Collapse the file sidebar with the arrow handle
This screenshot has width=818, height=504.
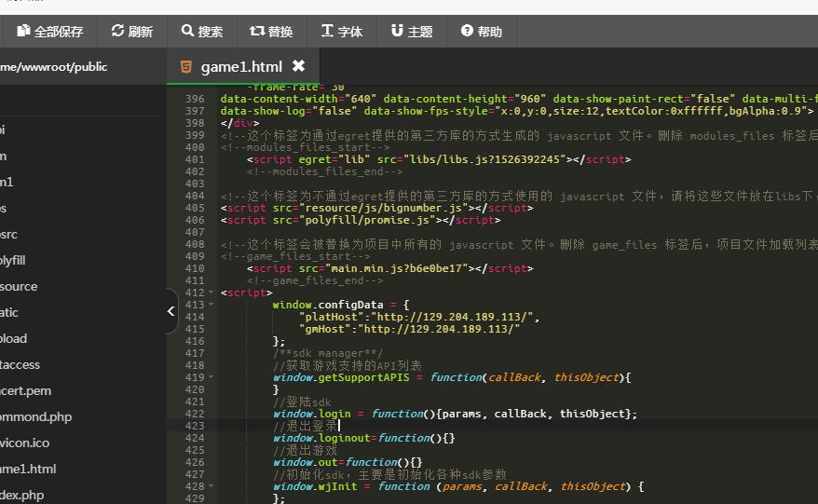171,311
